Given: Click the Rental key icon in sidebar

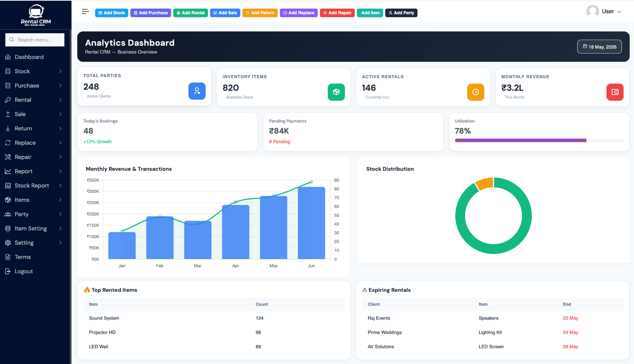Looking at the screenshot, I should coord(8,100).
